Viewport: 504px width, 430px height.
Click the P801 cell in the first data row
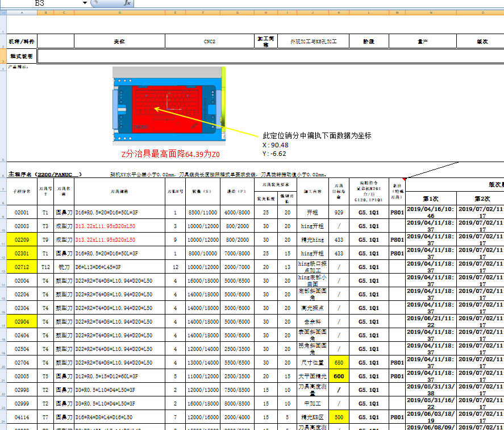click(x=398, y=213)
